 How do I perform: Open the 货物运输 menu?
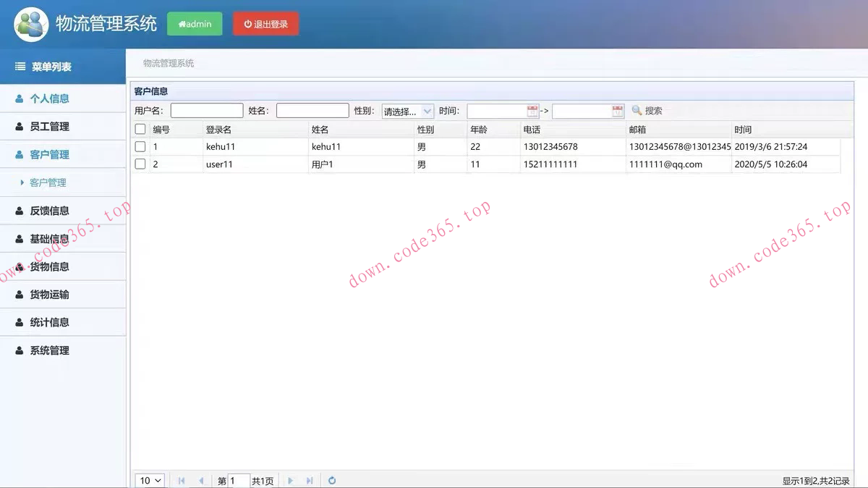(x=63, y=295)
